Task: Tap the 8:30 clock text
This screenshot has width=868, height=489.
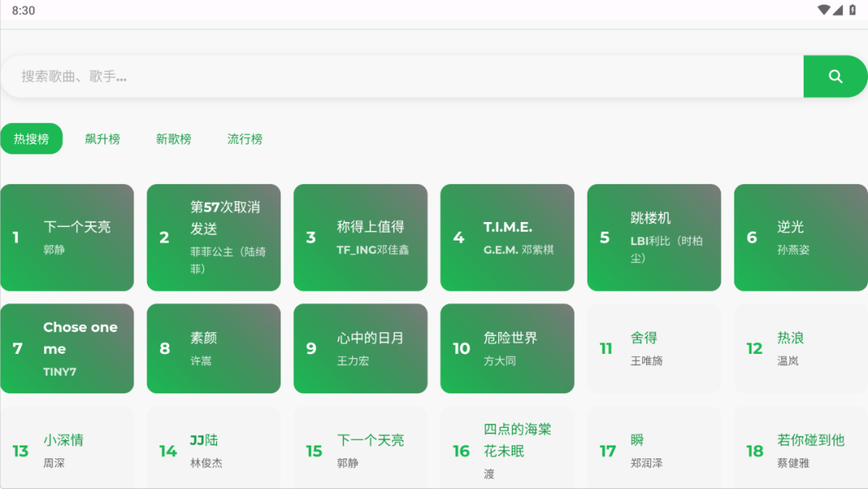Action: click(23, 10)
